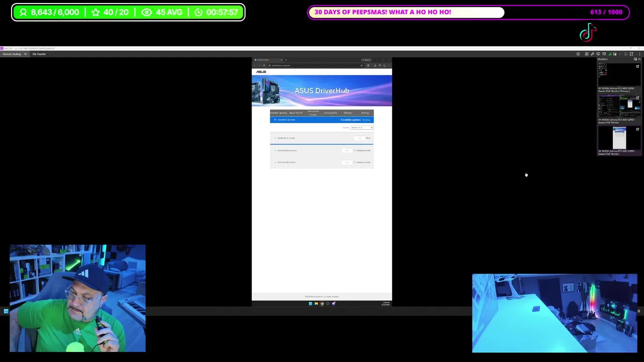Click the ASUS logo on the page
The image size is (644, 362).
261,72
